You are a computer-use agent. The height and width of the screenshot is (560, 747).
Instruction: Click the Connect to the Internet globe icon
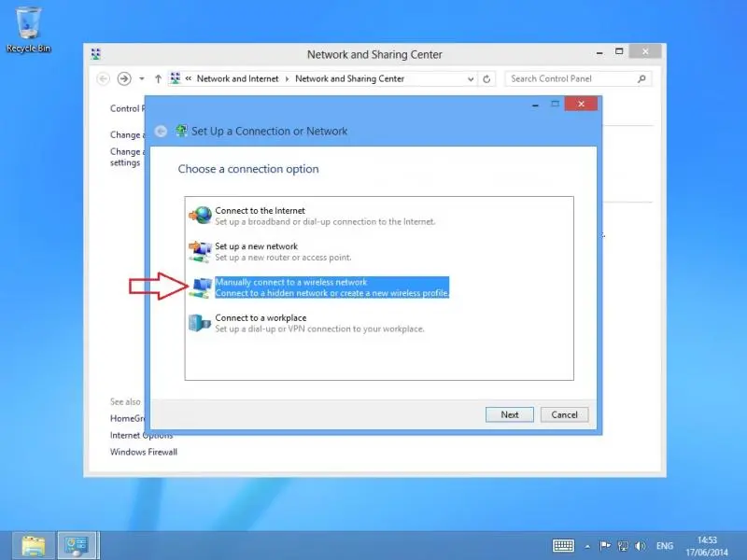coord(200,216)
